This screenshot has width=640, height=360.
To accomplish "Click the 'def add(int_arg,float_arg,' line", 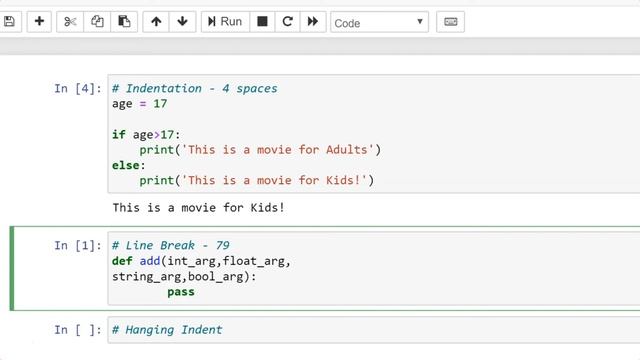I will click(x=201, y=261).
